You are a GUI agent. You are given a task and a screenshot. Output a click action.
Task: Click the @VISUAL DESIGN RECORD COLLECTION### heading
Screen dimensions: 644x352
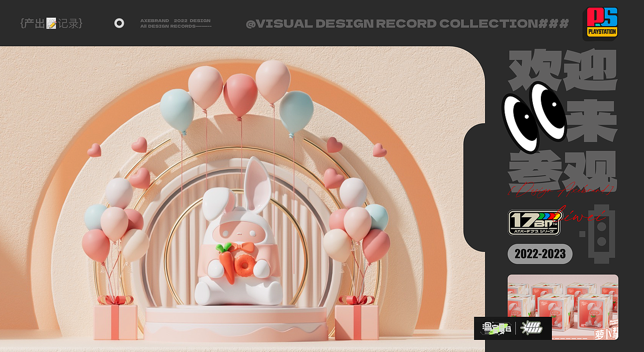tap(408, 24)
